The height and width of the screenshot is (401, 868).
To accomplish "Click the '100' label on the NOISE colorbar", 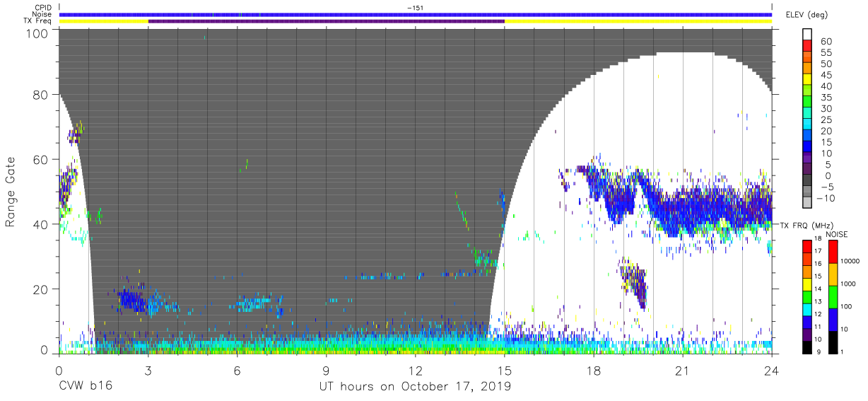I will [x=846, y=306].
